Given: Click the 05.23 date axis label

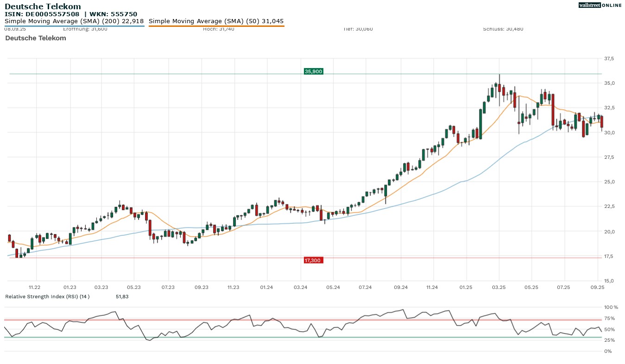Looking at the screenshot, I should click(x=133, y=288).
